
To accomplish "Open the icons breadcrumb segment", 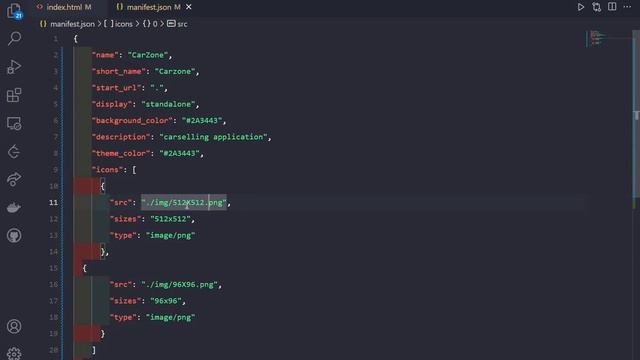I will [118, 24].
